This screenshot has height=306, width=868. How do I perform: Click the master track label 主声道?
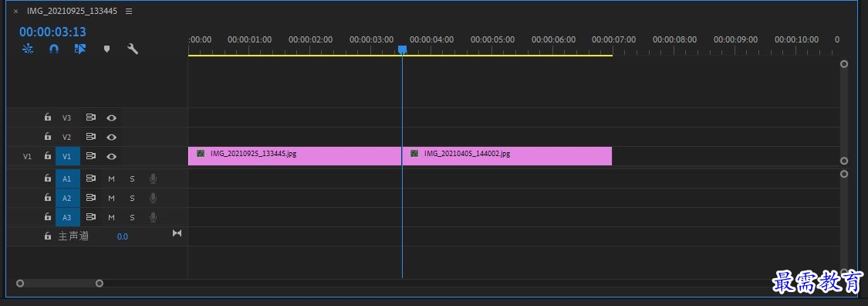[73, 236]
